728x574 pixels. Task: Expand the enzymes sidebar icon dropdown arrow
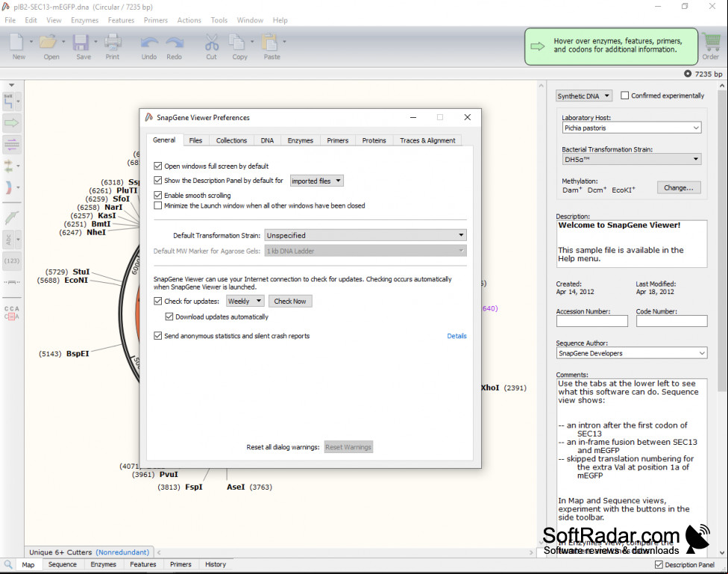pyautogui.click(x=18, y=102)
